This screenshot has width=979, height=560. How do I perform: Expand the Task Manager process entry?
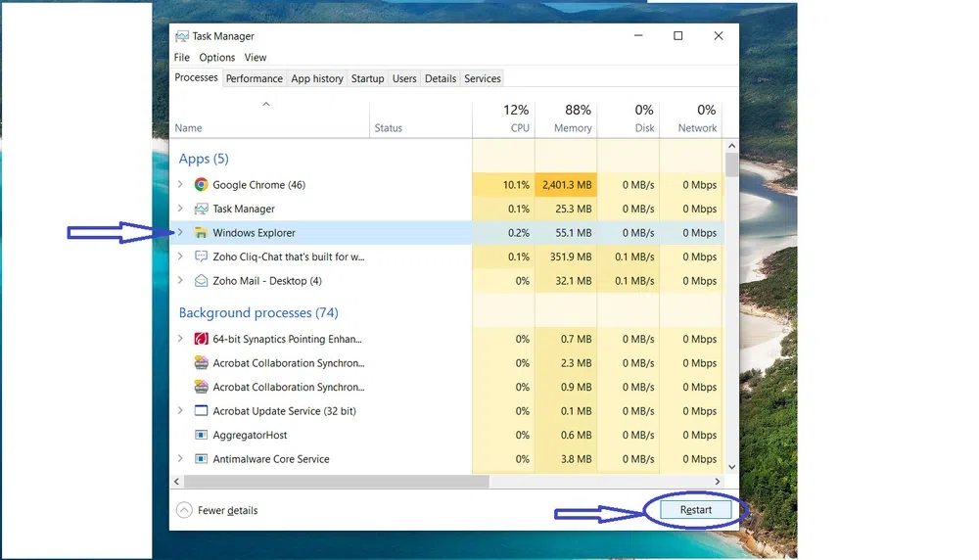tap(180, 208)
